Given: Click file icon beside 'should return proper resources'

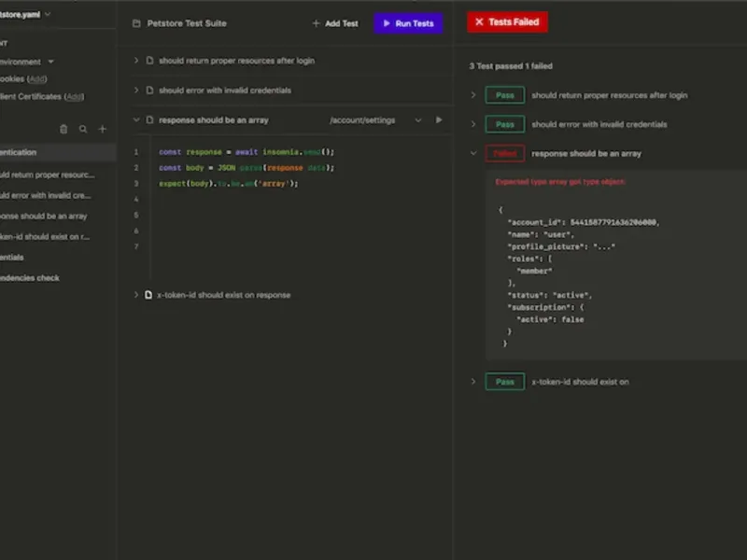Looking at the screenshot, I should pyautogui.click(x=149, y=61).
